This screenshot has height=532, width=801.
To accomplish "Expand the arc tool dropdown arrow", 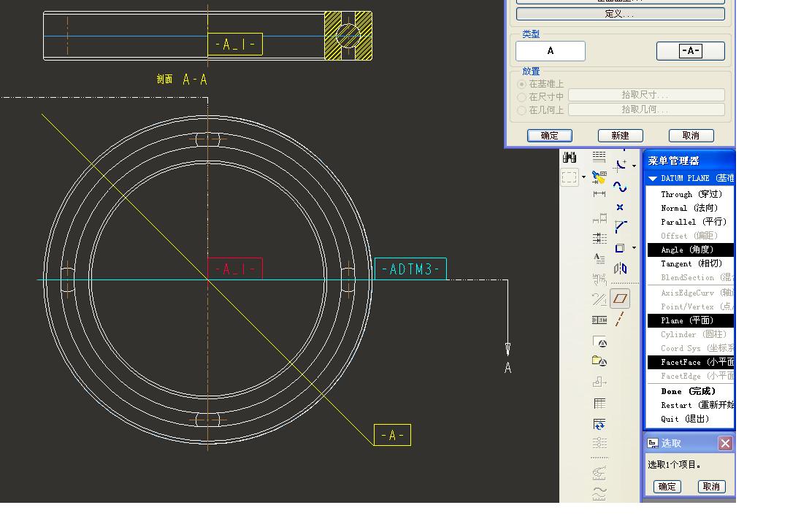I will click(x=634, y=166).
